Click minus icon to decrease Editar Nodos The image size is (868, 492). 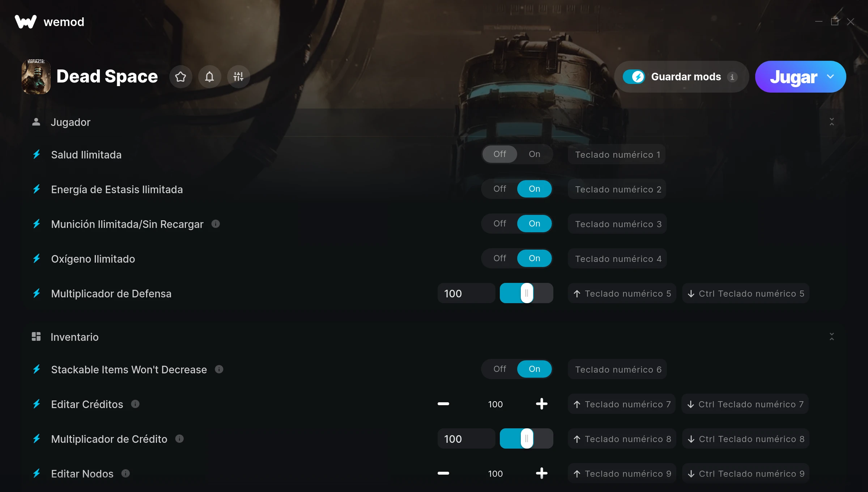tap(443, 473)
